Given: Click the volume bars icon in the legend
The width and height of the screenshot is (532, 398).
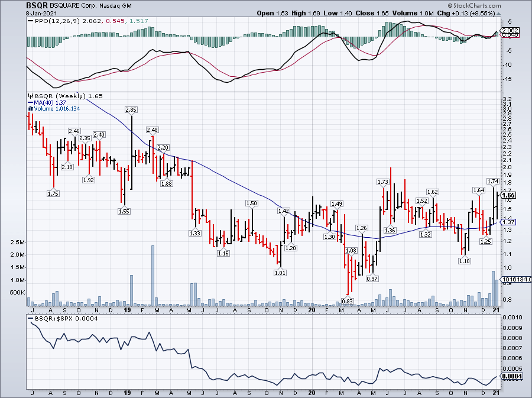Looking at the screenshot, I should [x=30, y=109].
